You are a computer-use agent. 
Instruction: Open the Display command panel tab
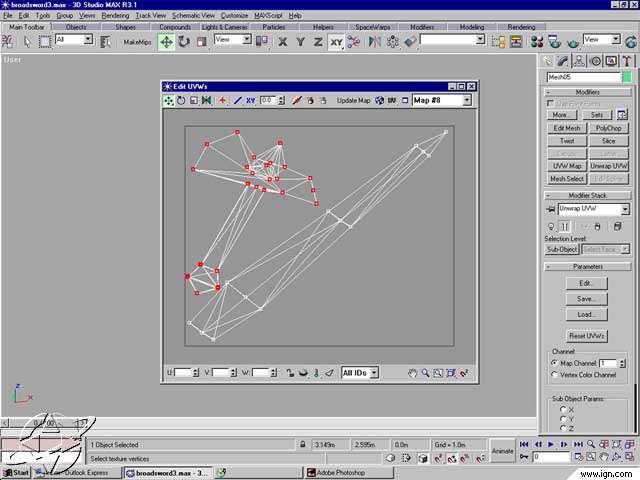pyautogui.click(x=611, y=61)
